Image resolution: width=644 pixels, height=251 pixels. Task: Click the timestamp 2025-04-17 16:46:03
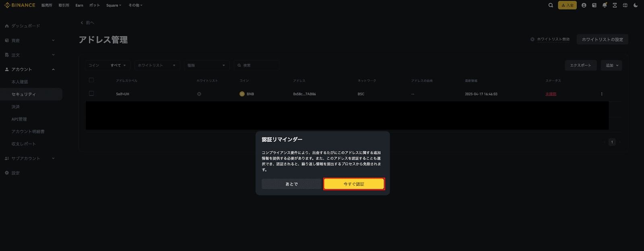[x=481, y=94]
